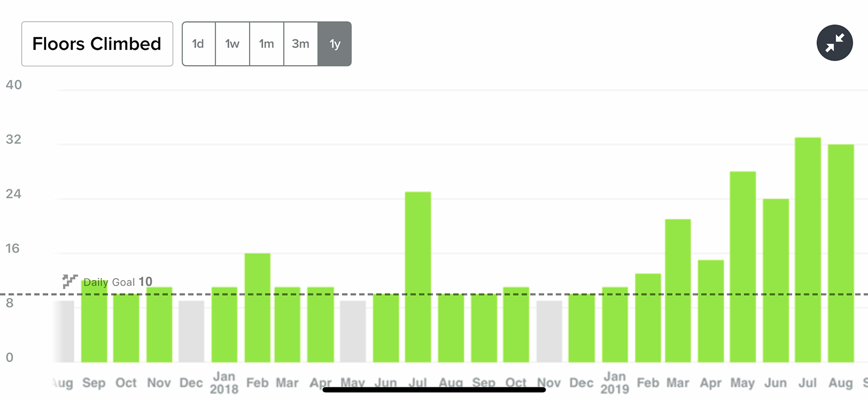Switch to the 1w time range
The height and width of the screenshot is (401, 868).
pos(232,44)
